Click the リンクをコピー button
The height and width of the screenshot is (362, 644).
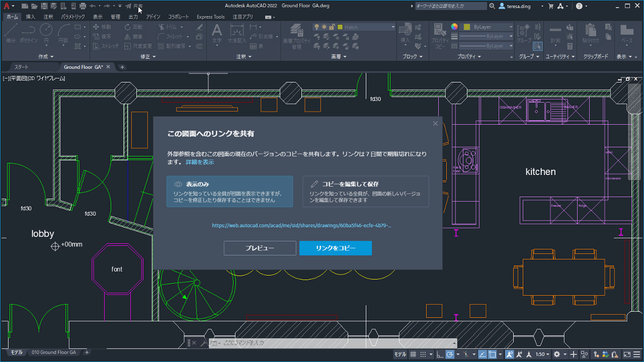coord(336,248)
